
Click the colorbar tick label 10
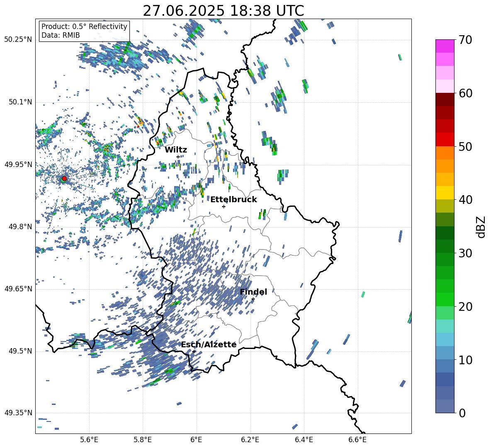(465, 360)
